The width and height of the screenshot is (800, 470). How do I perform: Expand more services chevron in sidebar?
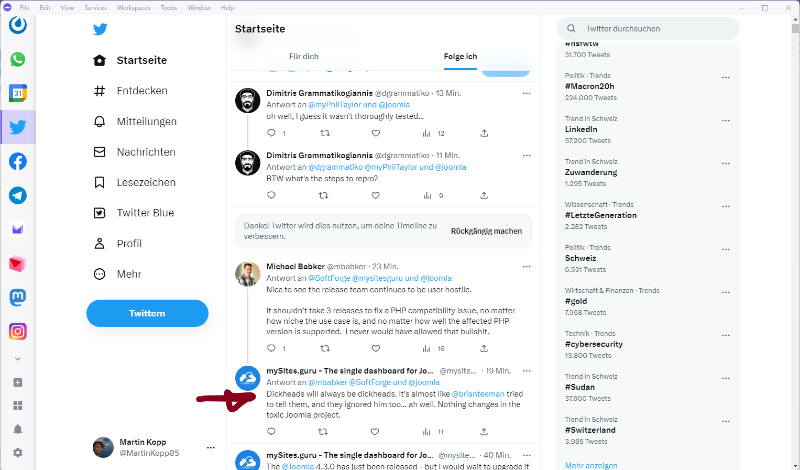[x=17, y=359]
